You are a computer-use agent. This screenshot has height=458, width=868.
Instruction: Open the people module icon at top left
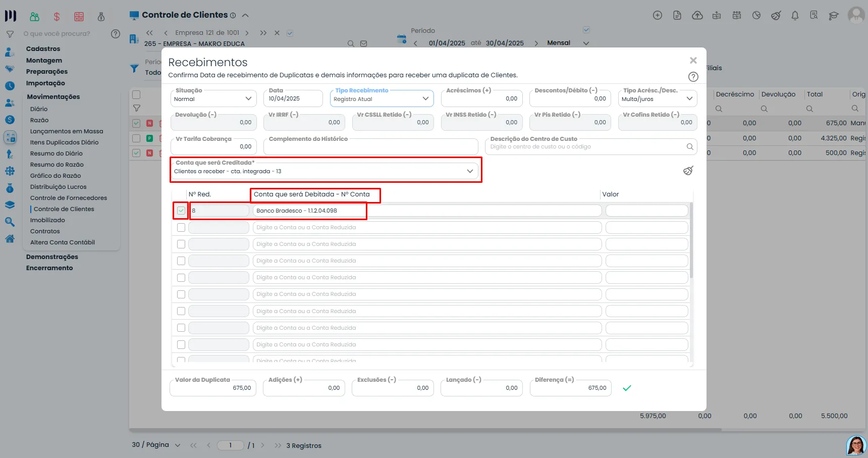click(34, 17)
